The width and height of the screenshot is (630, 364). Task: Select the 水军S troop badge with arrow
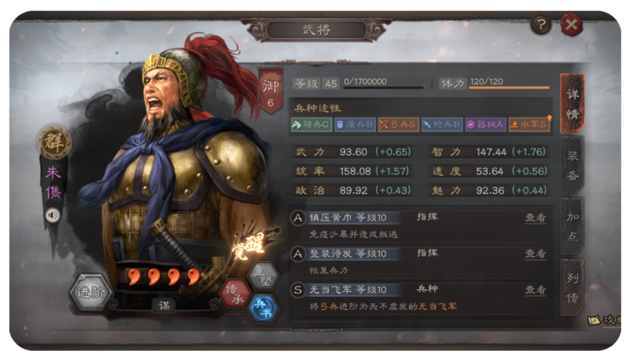[529, 124]
